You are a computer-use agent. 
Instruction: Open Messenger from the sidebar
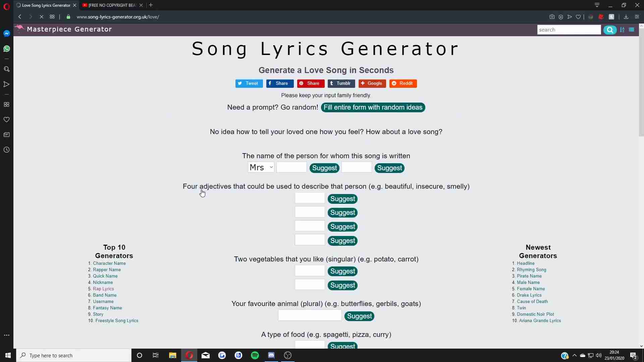(x=6, y=33)
